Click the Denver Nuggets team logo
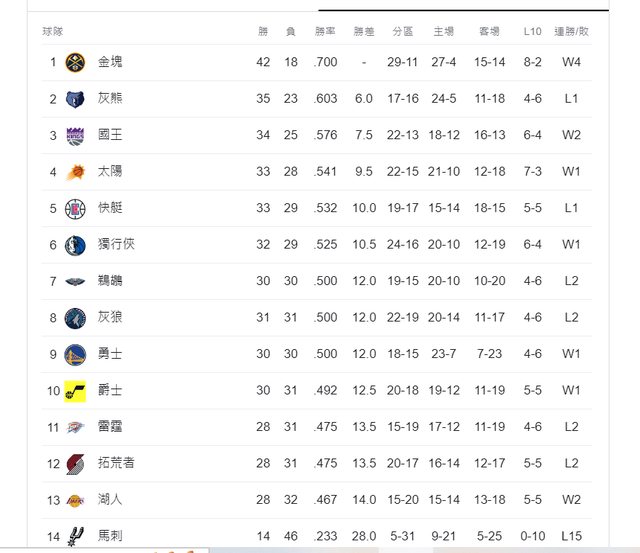The image size is (640, 553). click(75, 62)
